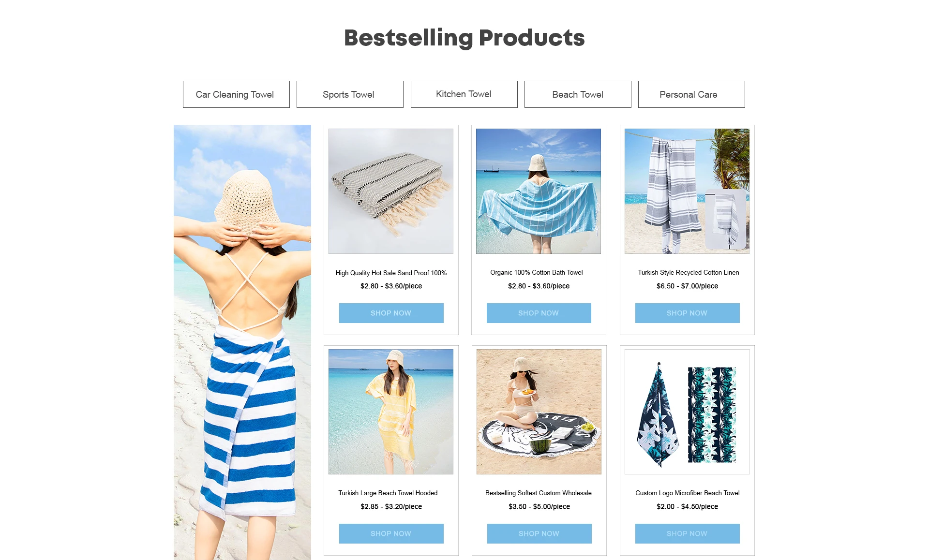
Task: Shop Now for Bestselling Softest Custom Wholesale
Action: pos(539,533)
